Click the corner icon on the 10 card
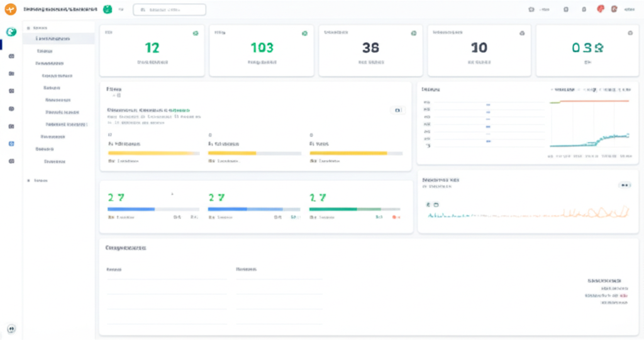Image resolution: width=644 pixels, height=340 pixels. pos(522,33)
